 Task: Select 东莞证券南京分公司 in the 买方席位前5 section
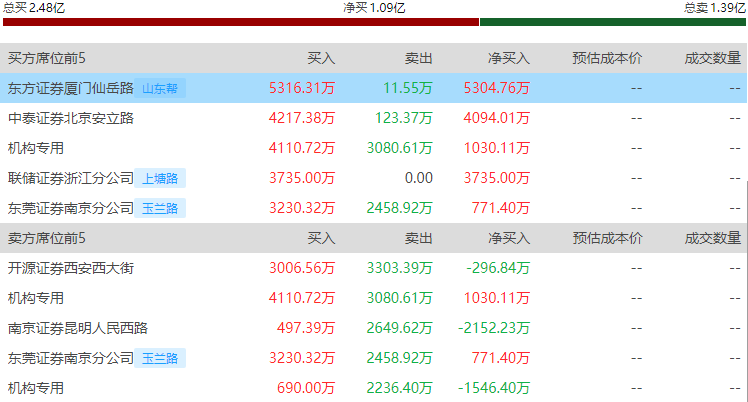(x=71, y=208)
